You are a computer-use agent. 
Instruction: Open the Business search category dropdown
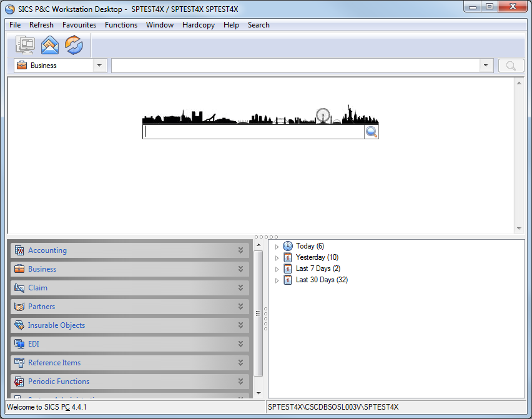(99, 65)
